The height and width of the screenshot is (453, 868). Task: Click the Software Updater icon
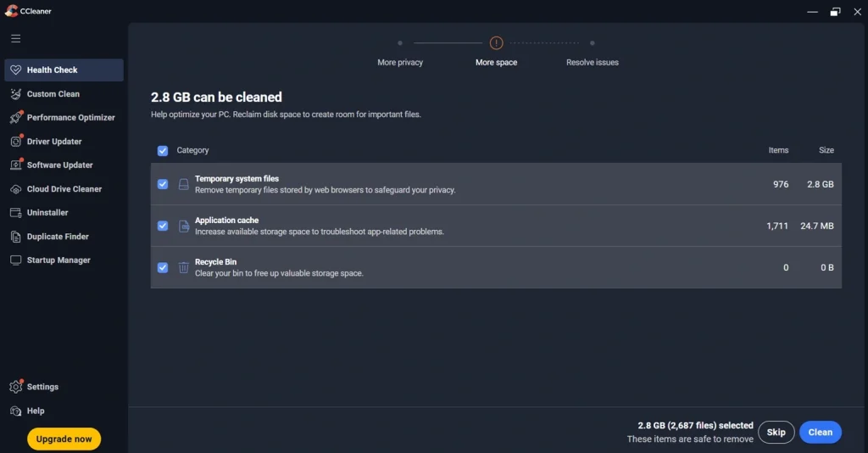tap(16, 165)
